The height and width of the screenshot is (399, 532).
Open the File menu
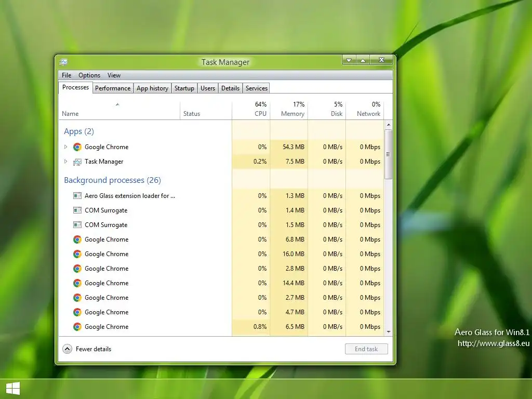tap(66, 75)
